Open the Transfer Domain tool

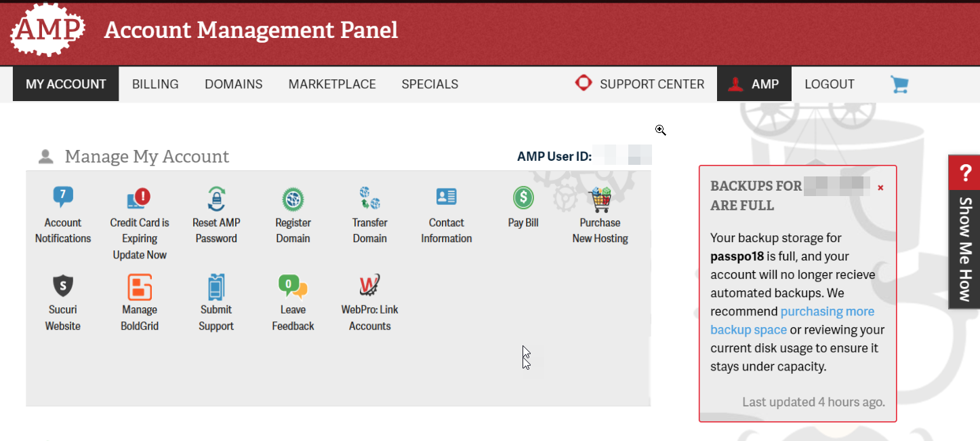369,199
